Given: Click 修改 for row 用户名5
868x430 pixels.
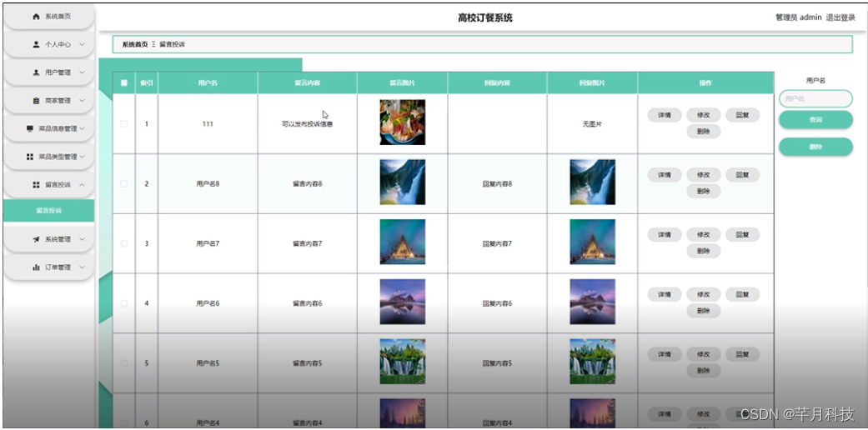Looking at the screenshot, I should (704, 354).
